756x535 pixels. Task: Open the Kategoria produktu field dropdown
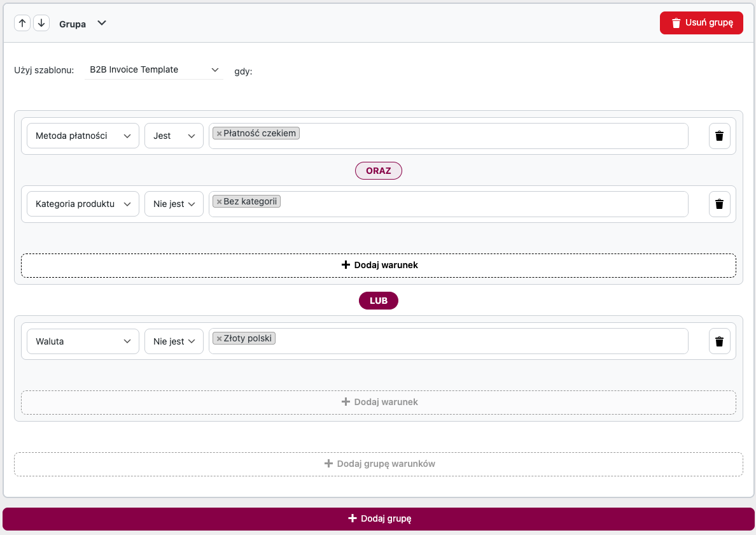point(83,204)
